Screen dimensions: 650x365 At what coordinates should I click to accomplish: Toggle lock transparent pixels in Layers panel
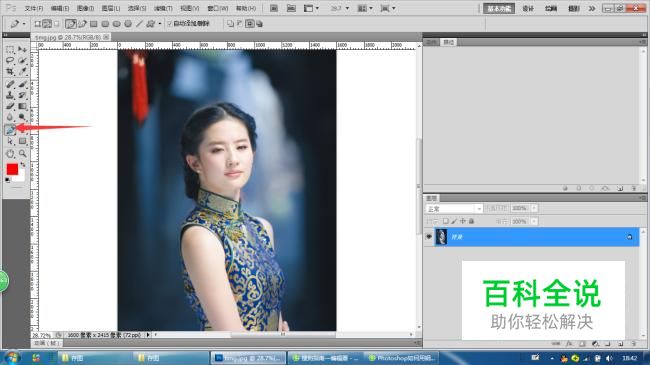pyautogui.click(x=446, y=221)
